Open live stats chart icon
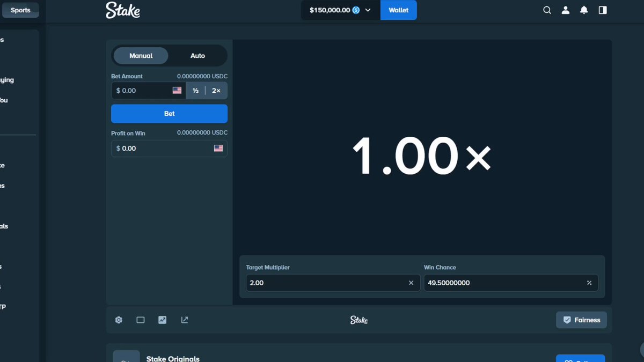644x362 pixels. (x=163, y=320)
